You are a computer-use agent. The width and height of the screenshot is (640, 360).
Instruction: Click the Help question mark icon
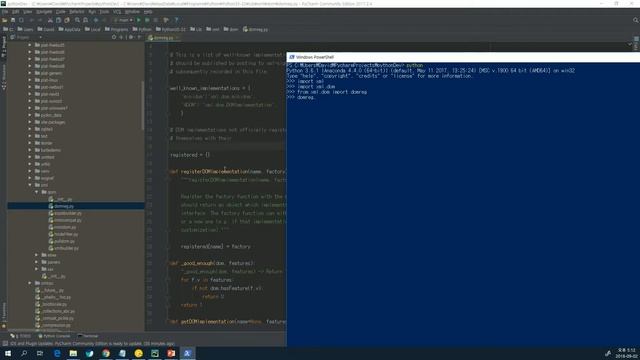pyautogui.click(x=176, y=20)
